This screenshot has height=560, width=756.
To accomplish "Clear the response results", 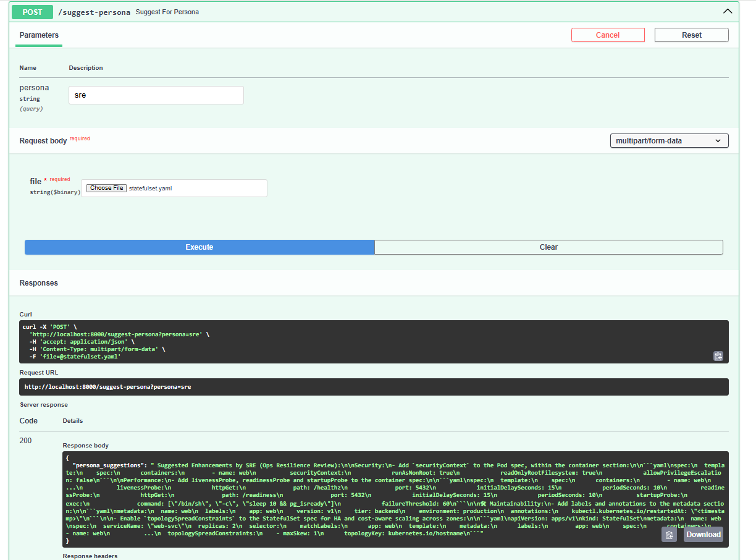I will 548,247.
